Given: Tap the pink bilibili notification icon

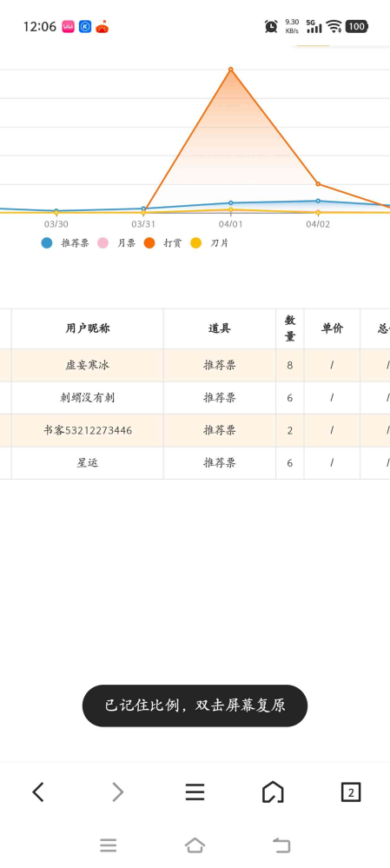Looking at the screenshot, I should (x=68, y=27).
